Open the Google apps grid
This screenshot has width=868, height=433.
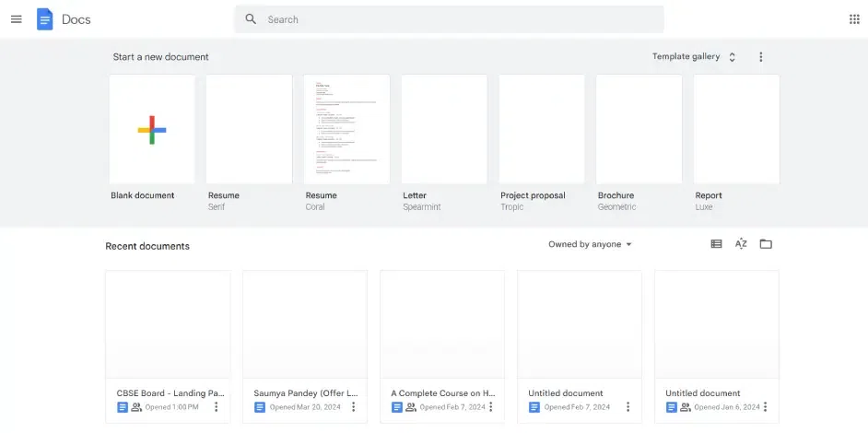(x=853, y=19)
